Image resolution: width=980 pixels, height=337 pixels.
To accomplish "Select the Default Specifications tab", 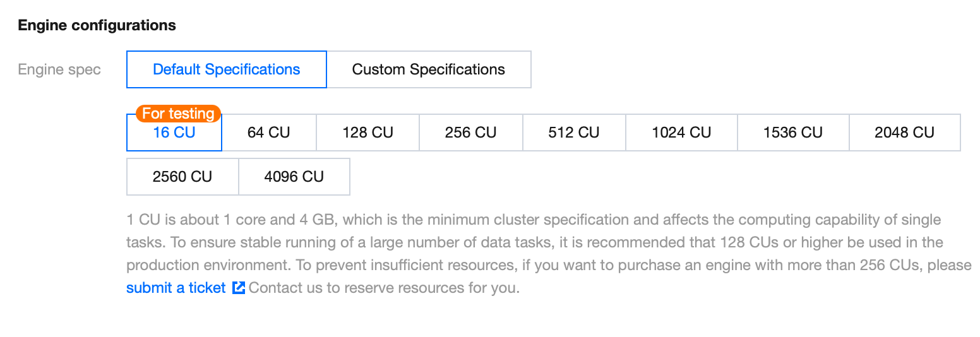I will pos(226,69).
